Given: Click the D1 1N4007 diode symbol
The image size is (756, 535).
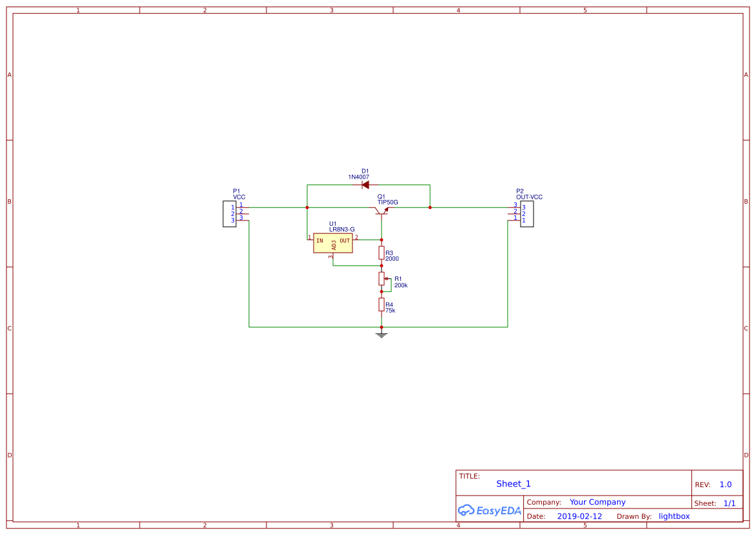Looking at the screenshot, I should [x=365, y=184].
